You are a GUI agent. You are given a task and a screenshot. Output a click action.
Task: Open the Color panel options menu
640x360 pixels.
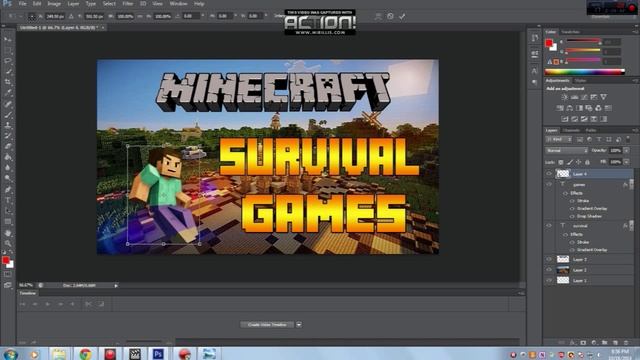tap(635, 32)
